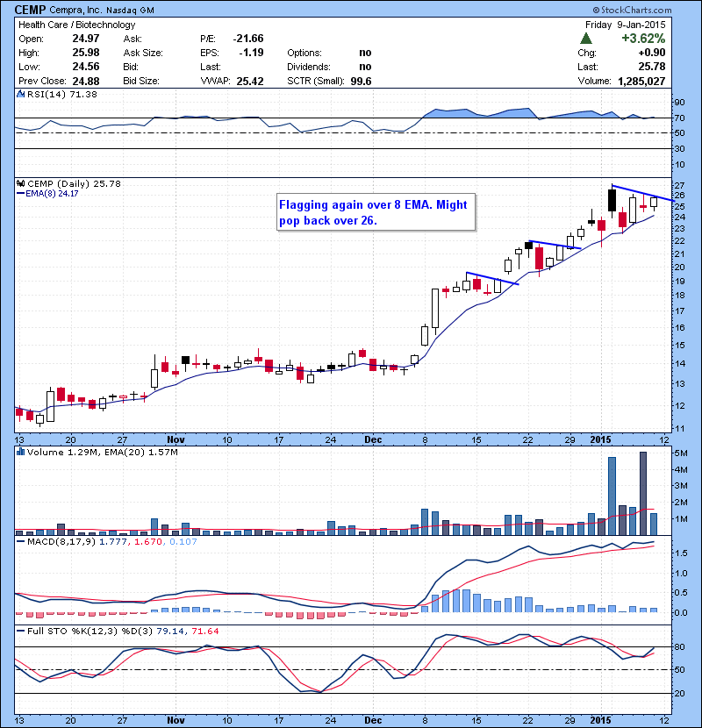Click the CEMP ticker symbol title
The width and height of the screenshot is (702, 728).
point(30,10)
